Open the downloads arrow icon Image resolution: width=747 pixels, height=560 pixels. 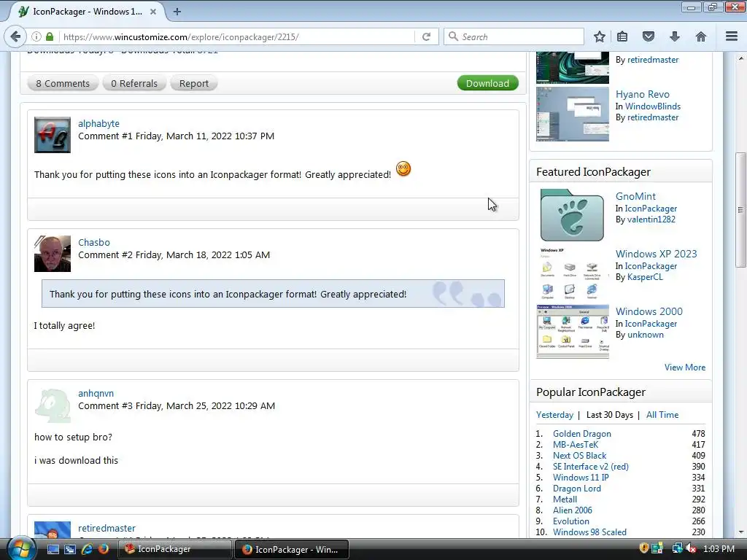[675, 36]
